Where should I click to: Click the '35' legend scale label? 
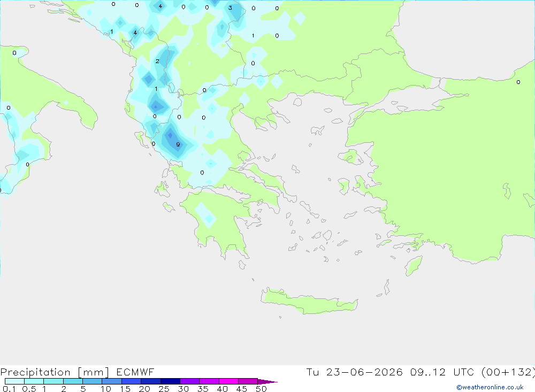(203, 389)
